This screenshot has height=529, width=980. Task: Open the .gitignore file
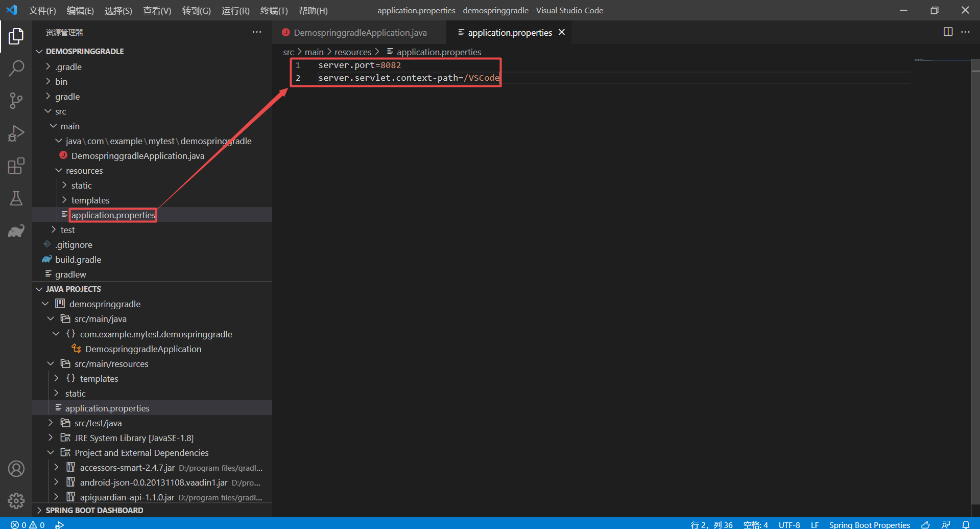pyautogui.click(x=152, y=244)
